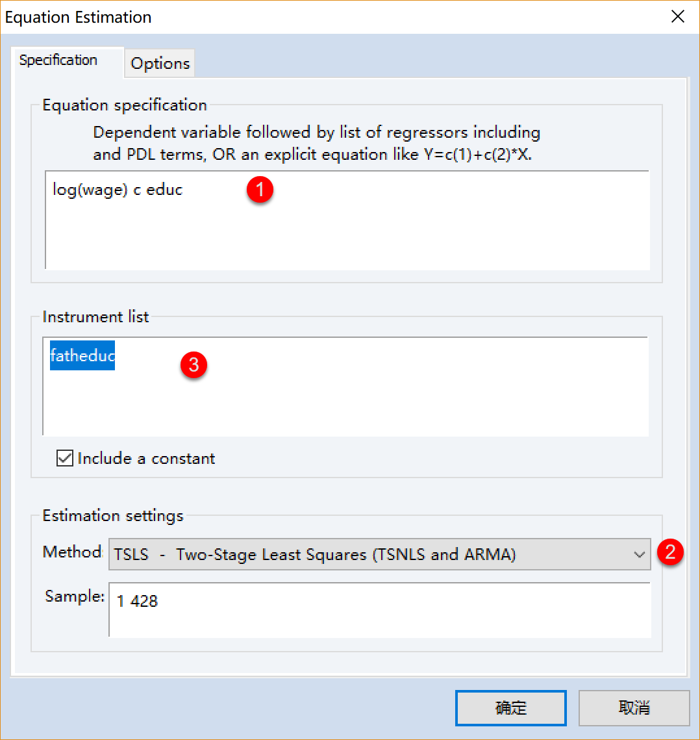Image resolution: width=700 pixels, height=740 pixels.
Task: Click the Sample field containing '1 428'
Action: click(379, 609)
